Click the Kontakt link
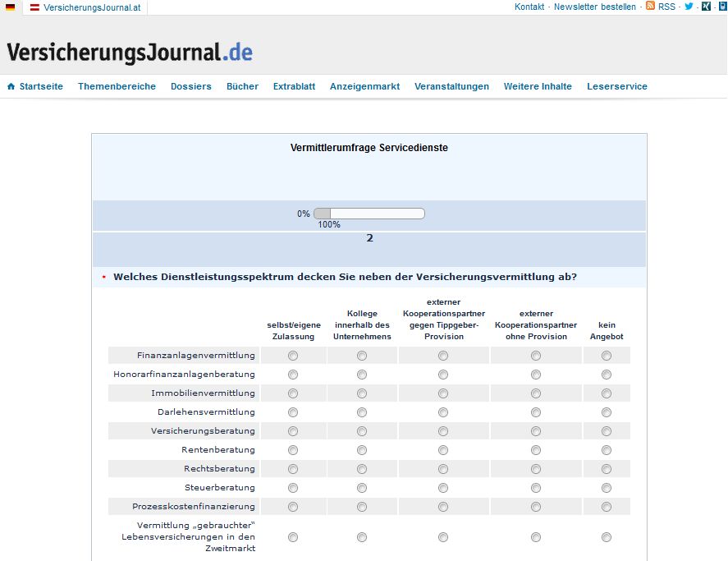Viewport: 728px width, 561px height. [529, 7]
